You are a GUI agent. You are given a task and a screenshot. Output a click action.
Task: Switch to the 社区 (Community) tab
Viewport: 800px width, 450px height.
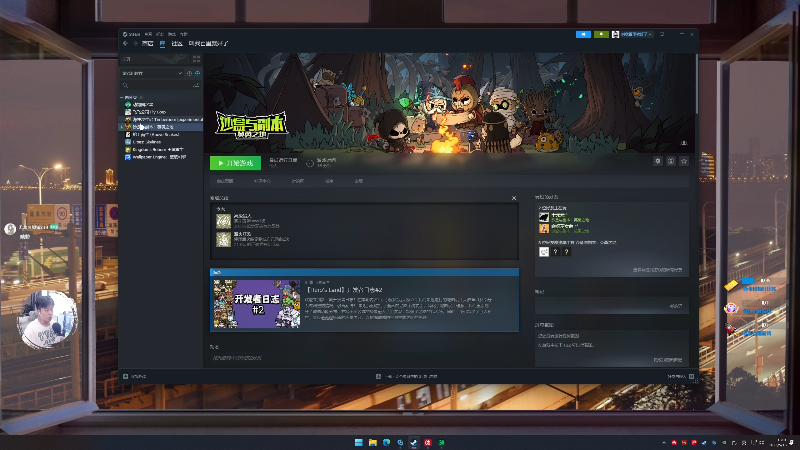[177, 44]
